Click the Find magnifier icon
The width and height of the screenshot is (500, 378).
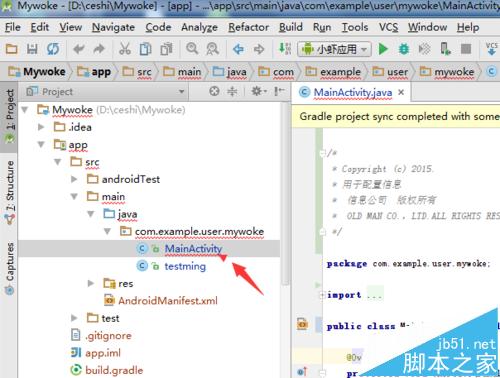(x=192, y=49)
